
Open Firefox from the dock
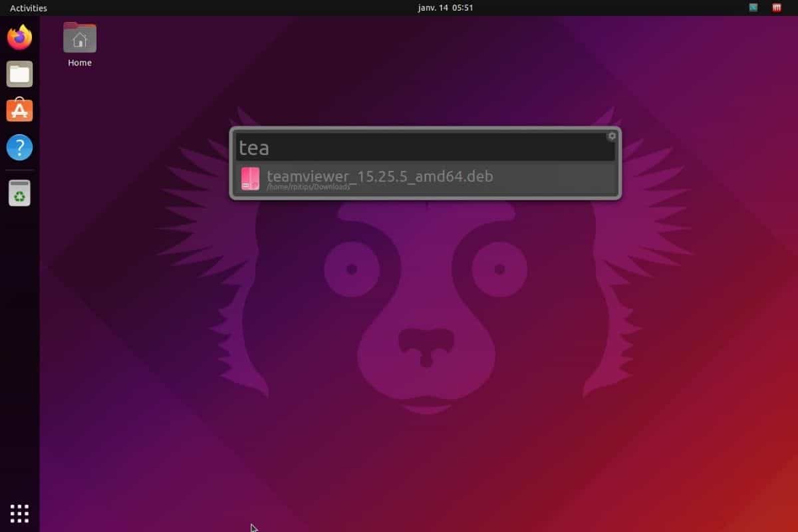(19, 38)
